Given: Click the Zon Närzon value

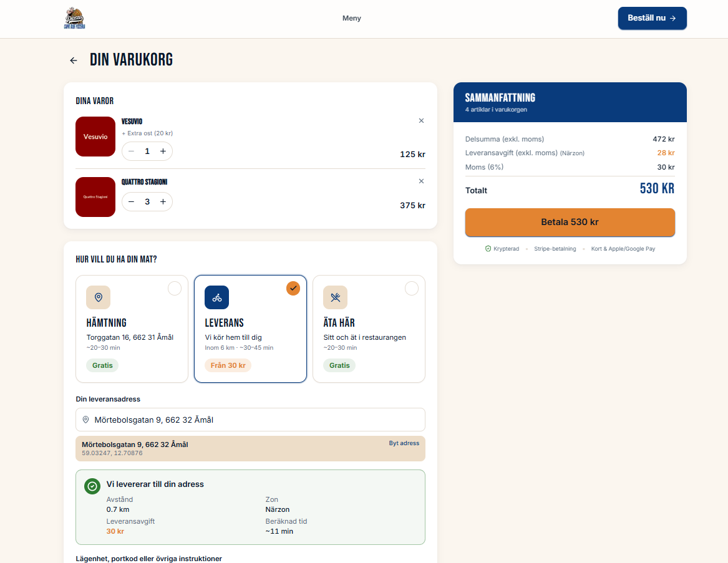Looking at the screenshot, I should click(x=278, y=509).
